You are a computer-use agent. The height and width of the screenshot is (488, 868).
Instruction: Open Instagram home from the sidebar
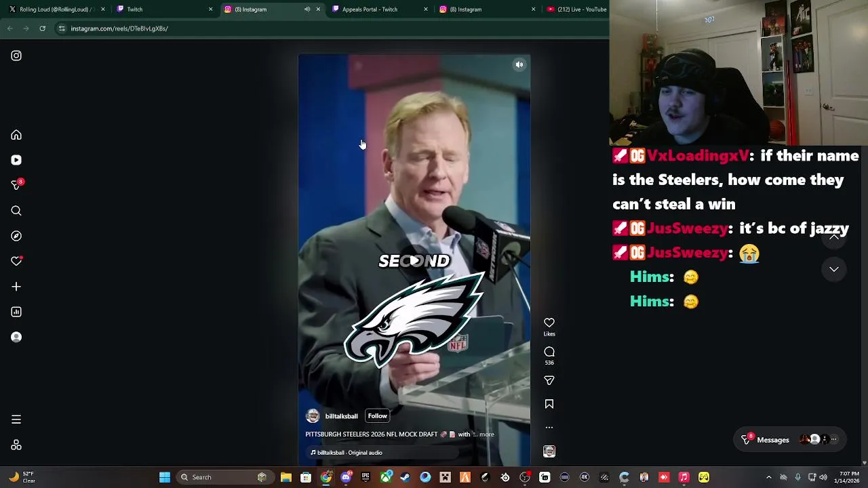16,135
